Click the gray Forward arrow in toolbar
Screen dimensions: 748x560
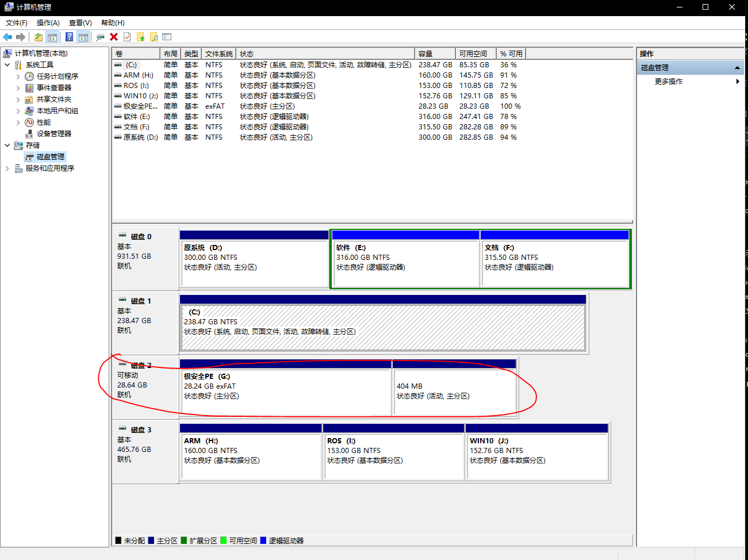(21, 37)
